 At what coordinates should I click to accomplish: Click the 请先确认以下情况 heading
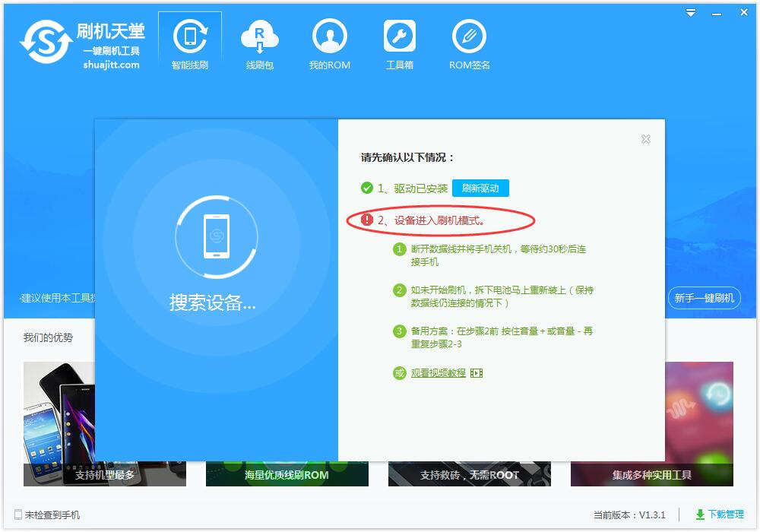pyautogui.click(x=407, y=157)
